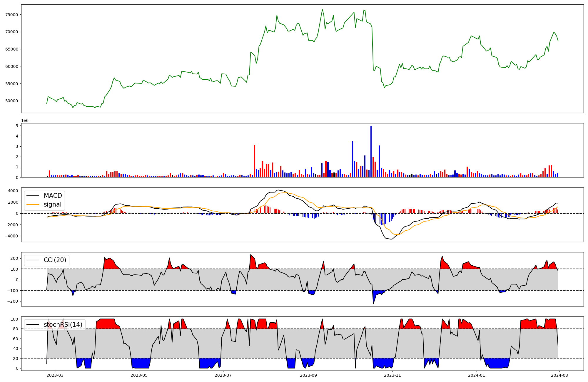Click the tallest red volume bar

pyautogui.click(x=254, y=161)
